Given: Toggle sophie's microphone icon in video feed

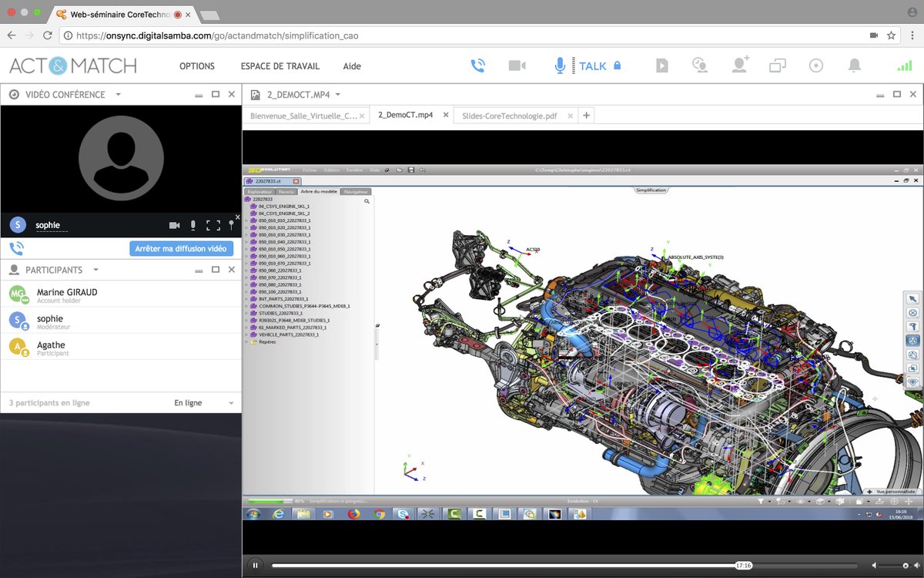Looking at the screenshot, I should click(x=193, y=225).
